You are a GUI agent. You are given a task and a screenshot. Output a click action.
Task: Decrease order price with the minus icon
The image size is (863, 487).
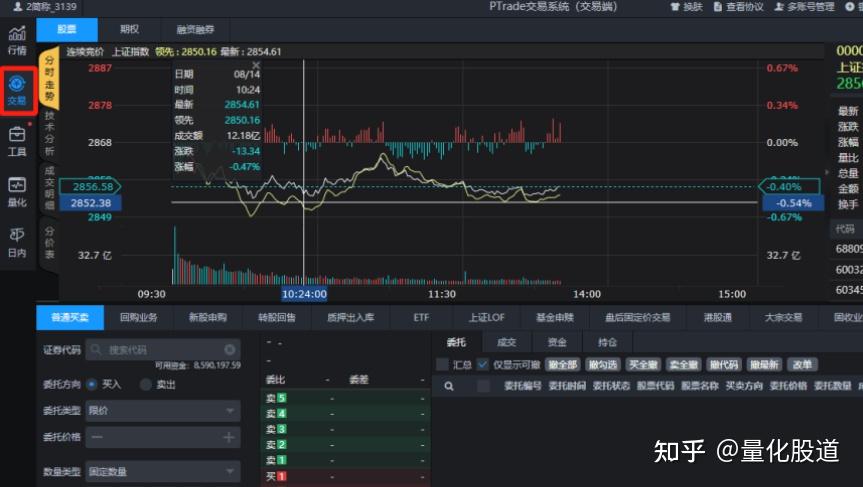click(97, 437)
